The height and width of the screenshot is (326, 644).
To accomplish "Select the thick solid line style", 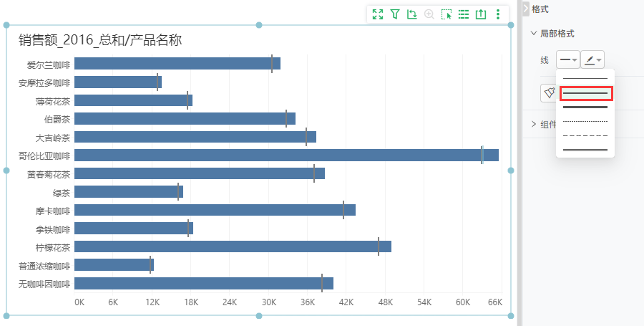I will point(585,107).
